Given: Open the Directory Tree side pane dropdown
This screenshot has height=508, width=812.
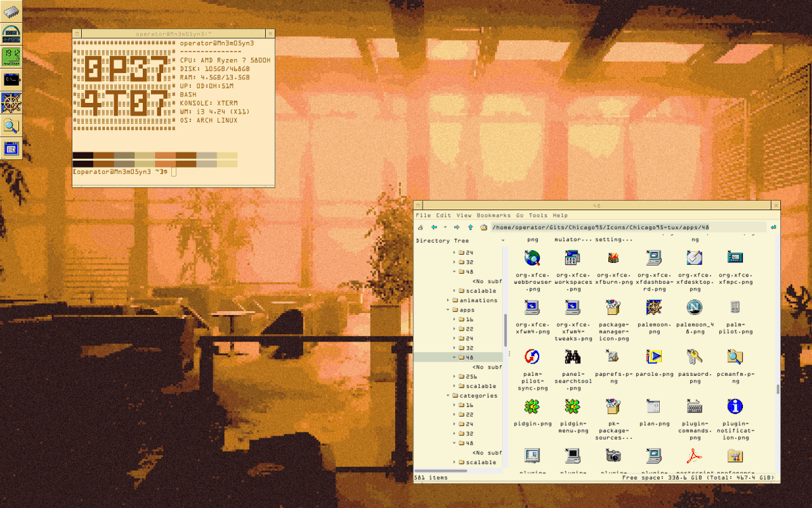Looking at the screenshot, I should (x=503, y=240).
